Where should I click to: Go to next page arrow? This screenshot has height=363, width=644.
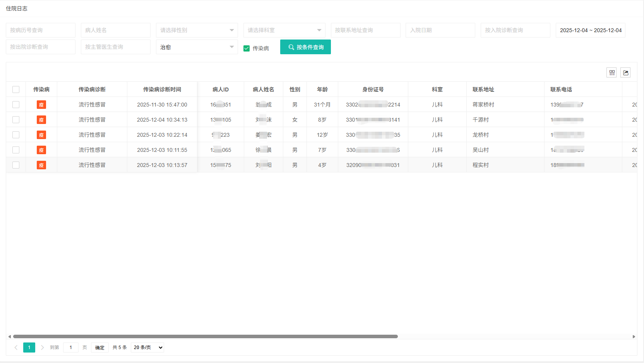click(42, 348)
